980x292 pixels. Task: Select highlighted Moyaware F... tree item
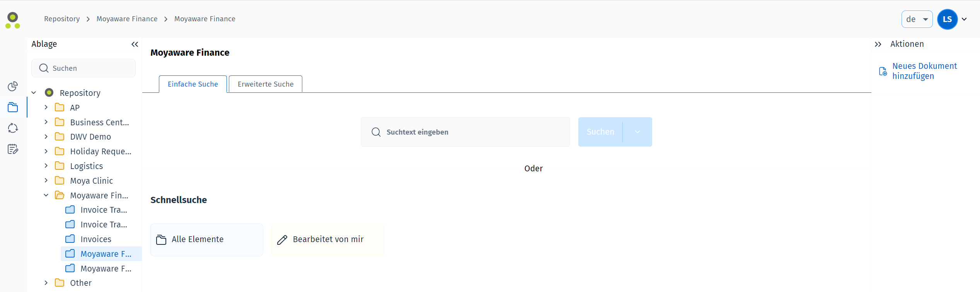pyautogui.click(x=101, y=254)
